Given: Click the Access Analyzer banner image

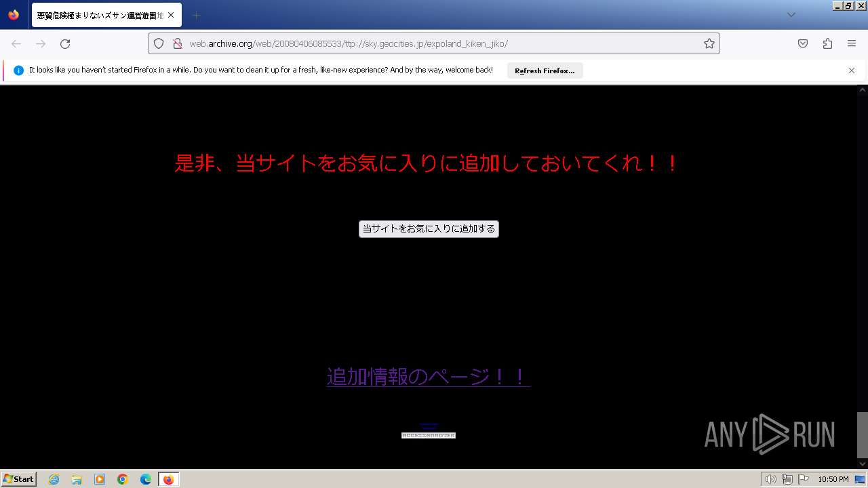Looking at the screenshot, I should [429, 436].
